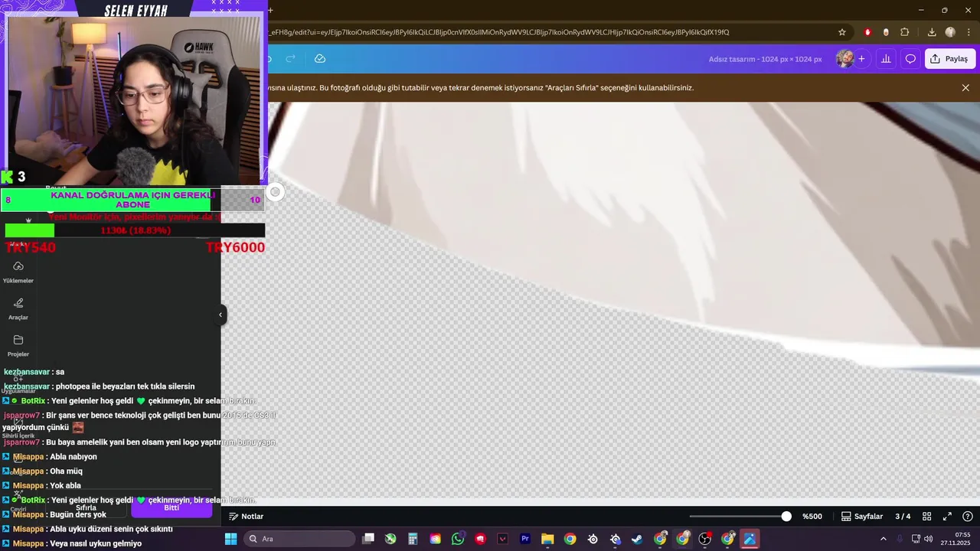This screenshot has width=980, height=551.
Task: Click the Paylaş share button
Action: pos(949,59)
